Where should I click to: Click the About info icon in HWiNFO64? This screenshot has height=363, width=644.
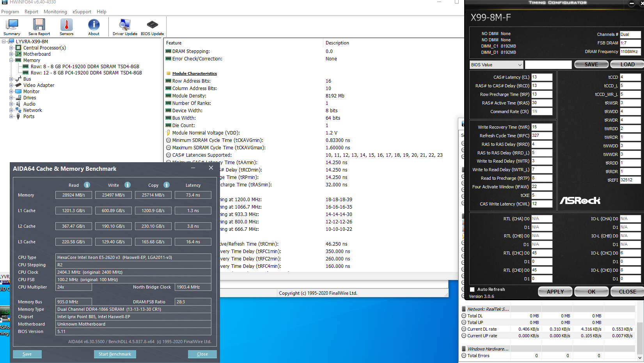click(x=94, y=25)
